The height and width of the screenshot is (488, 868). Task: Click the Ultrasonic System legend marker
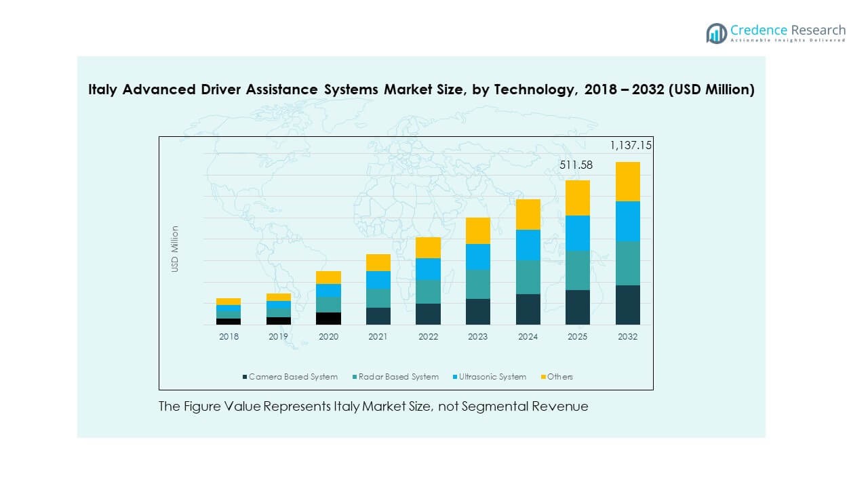pos(454,377)
